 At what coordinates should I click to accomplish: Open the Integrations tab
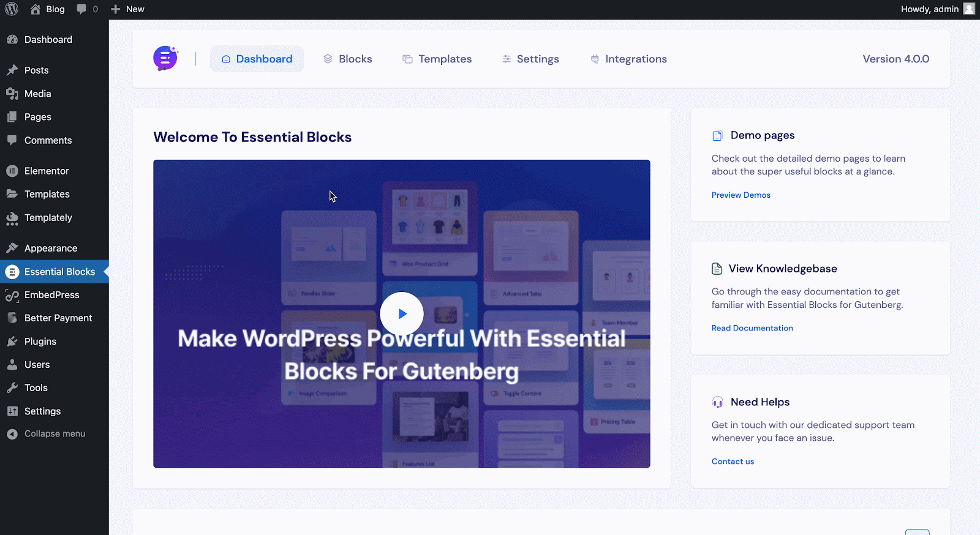(628, 59)
